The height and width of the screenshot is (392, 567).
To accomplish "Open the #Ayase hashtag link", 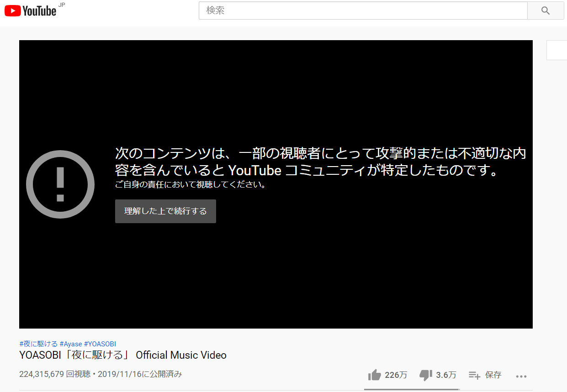I will click(x=71, y=344).
